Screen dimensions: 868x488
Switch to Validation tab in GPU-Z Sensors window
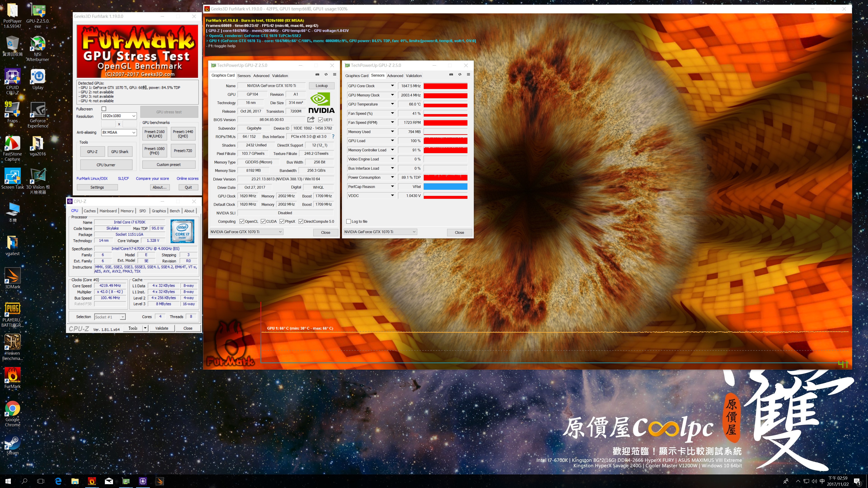414,76
